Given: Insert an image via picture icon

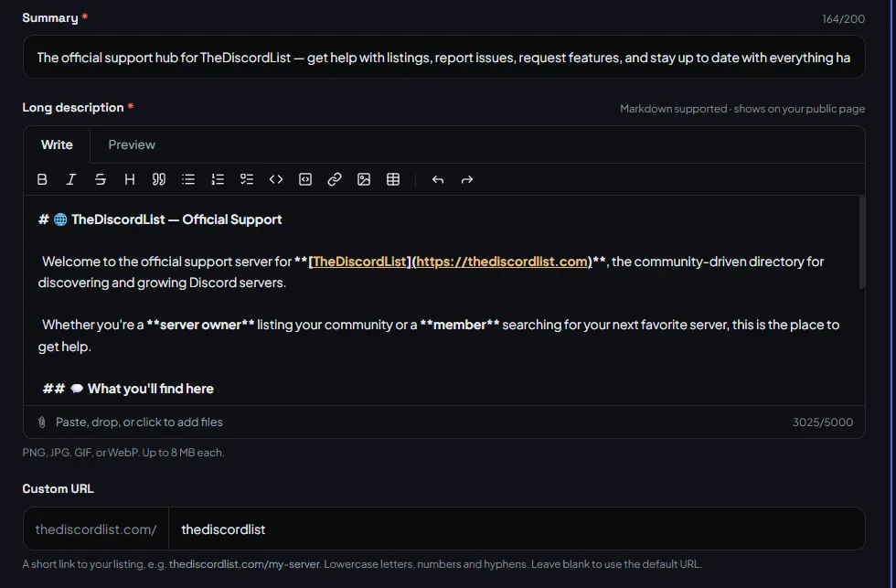Looking at the screenshot, I should coord(364,179).
